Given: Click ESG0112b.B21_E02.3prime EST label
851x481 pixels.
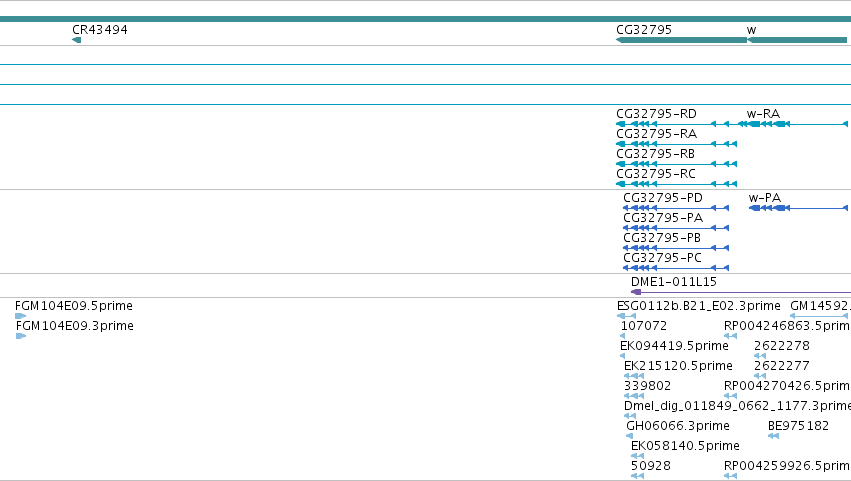Looking at the screenshot, I should [x=699, y=306].
